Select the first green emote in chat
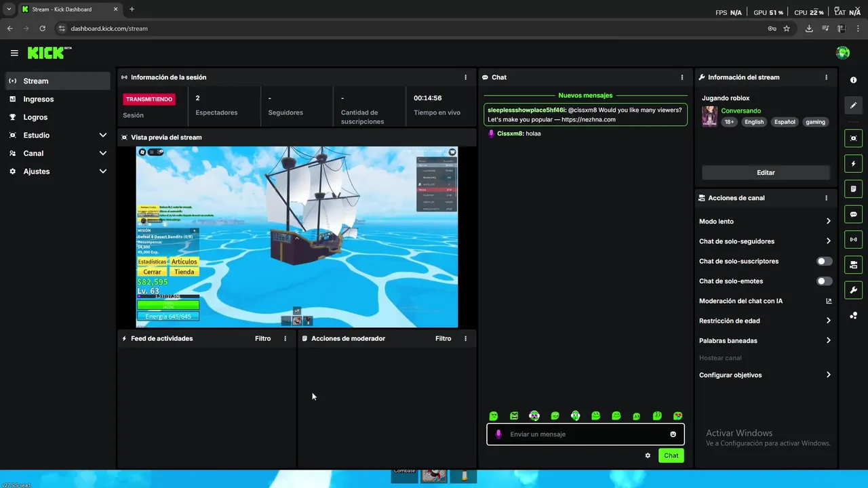This screenshot has height=488, width=868. pos(494,416)
